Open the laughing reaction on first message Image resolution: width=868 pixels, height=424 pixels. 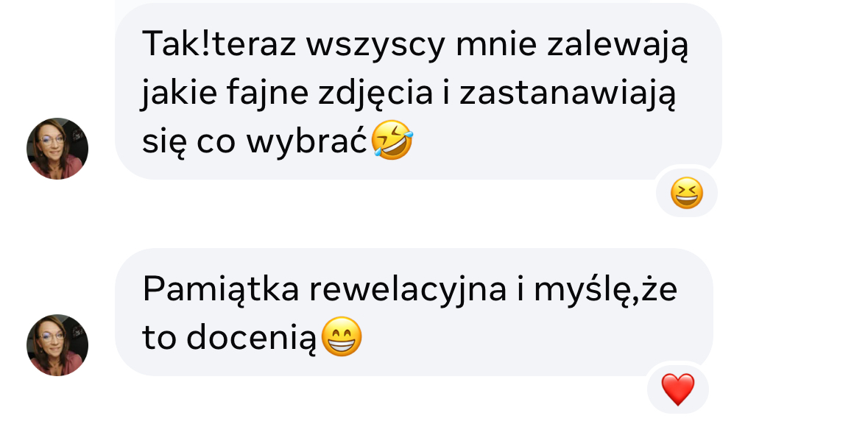pyautogui.click(x=686, y=194)
